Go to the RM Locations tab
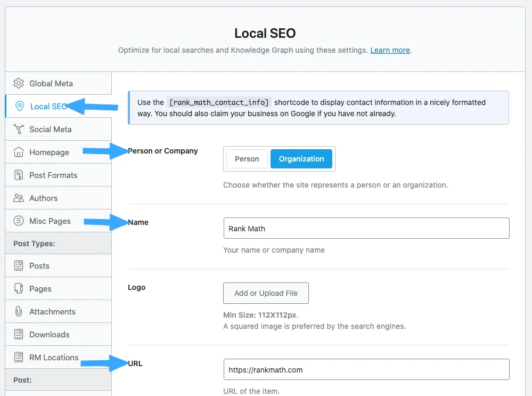The width and height of the screenshot is (532, 396). (59, 357)
